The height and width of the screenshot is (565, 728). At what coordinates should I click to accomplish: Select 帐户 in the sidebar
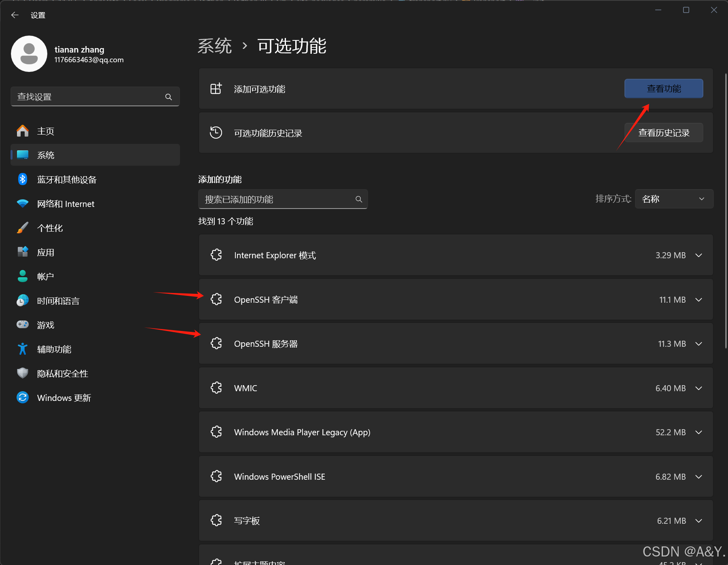pos(45,276)
